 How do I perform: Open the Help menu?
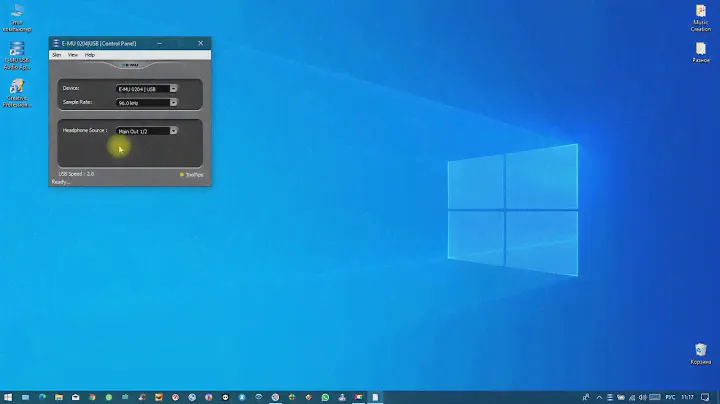(89, 55)
